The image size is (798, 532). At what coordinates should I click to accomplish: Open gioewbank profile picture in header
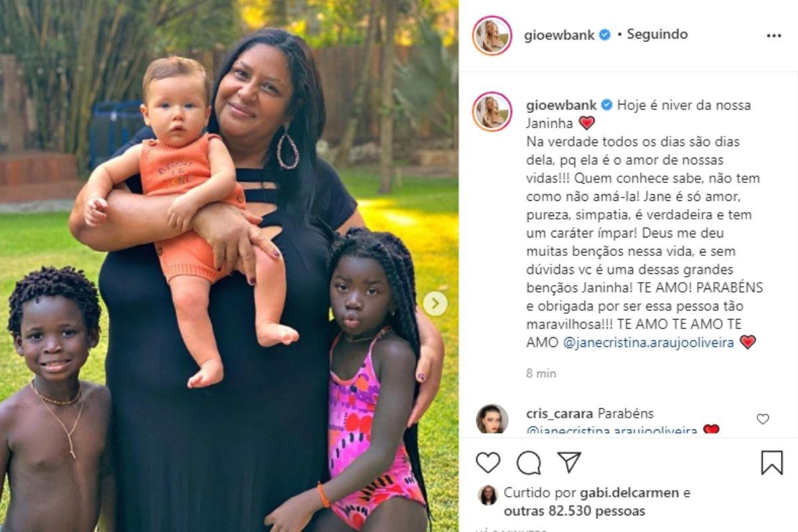tap(492, 35)
